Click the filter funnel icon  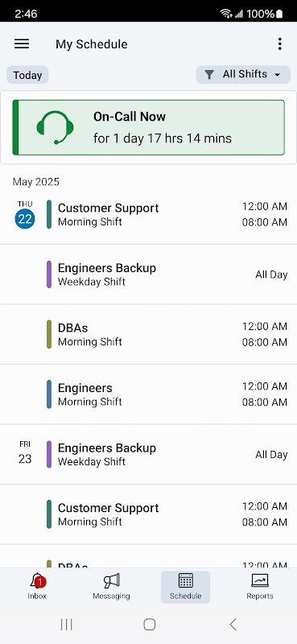click(209, 74)
